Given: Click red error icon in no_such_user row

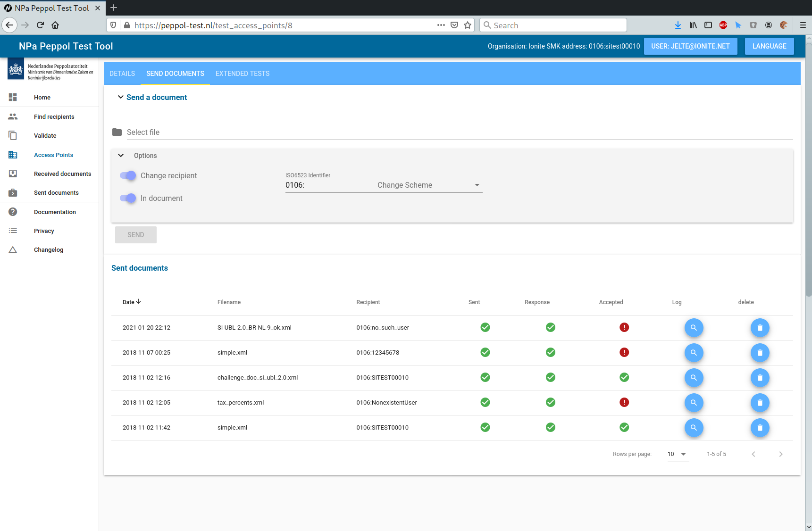Looking at the screenshot, I should [x=624, y=327].
